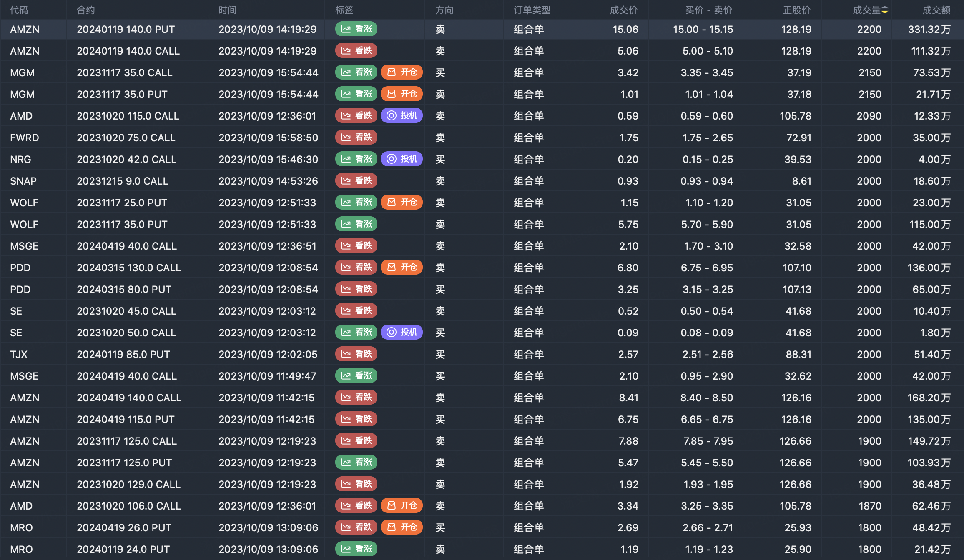Open SNAP ticker symbol

tap(23, 181)
